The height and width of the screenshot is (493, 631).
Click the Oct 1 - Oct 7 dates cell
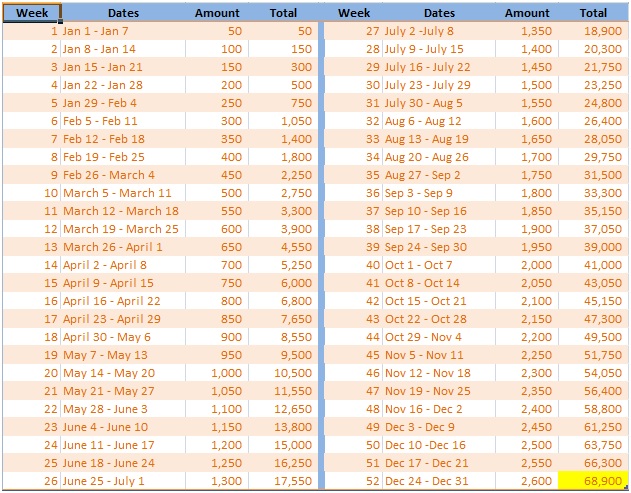point(439,265)
